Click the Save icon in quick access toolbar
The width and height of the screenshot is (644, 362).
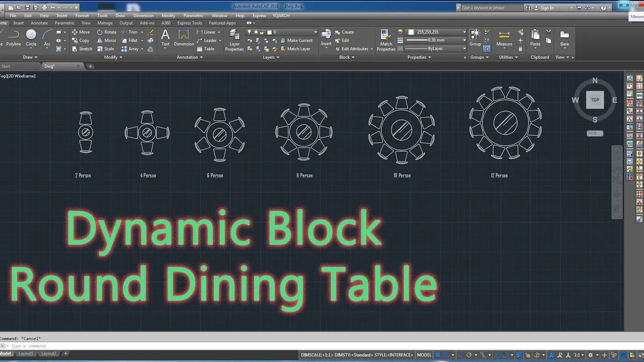point(28,8)
